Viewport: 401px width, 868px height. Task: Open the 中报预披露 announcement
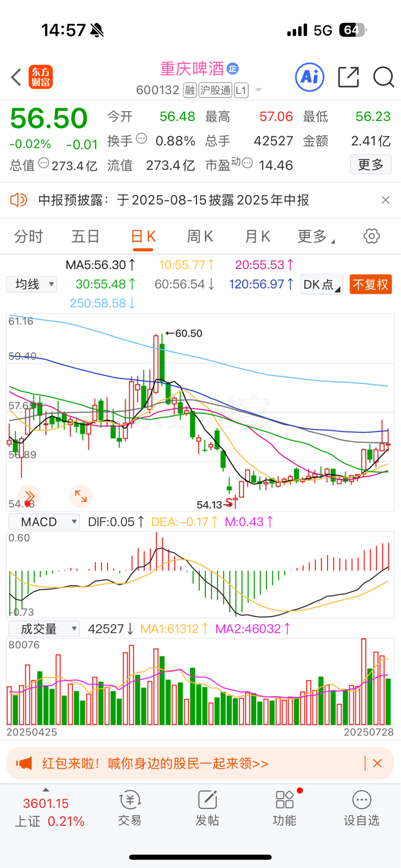[x=174, y=200]
